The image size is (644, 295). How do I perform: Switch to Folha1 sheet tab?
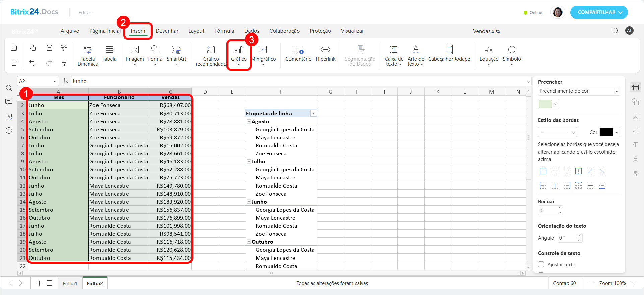(70, 283)
